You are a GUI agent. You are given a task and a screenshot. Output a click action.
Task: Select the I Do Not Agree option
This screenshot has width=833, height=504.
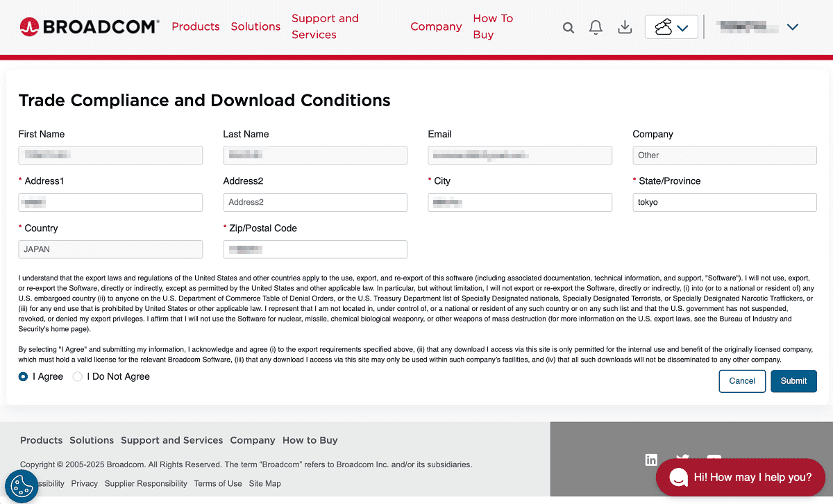click(x=78, y=376)
